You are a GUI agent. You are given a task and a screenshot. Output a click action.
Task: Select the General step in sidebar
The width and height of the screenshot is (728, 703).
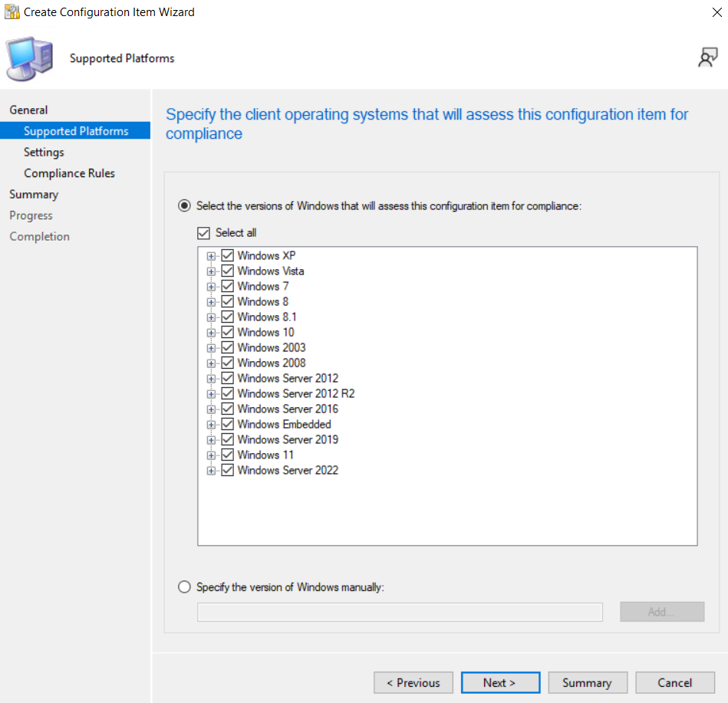click(x=28, y=110)
